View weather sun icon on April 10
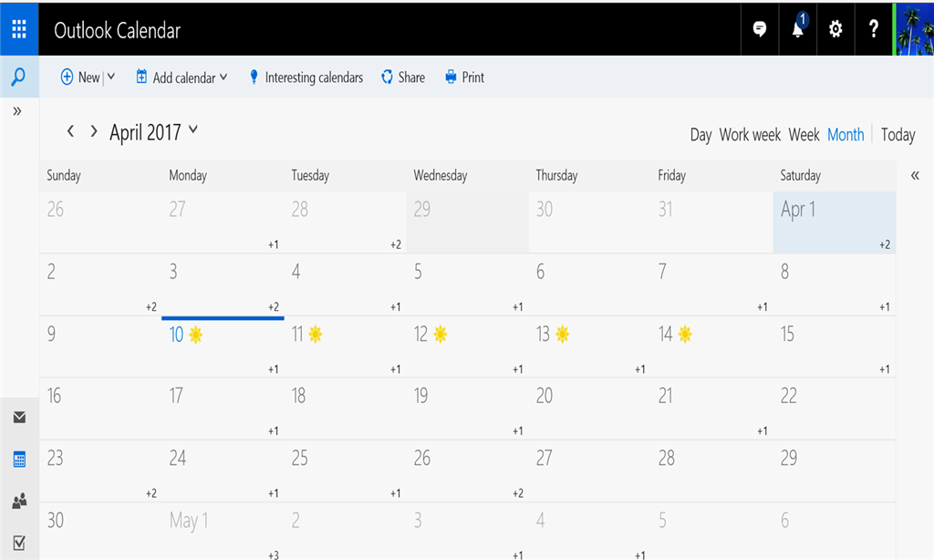The height and width of the screenshot is (560, 934). point(195,335)
